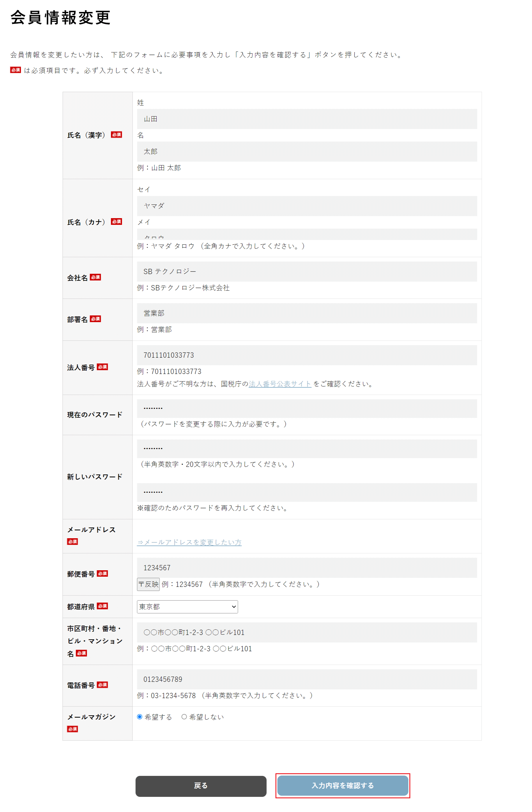Click the text 例：山田 太郎

point(159,168)
